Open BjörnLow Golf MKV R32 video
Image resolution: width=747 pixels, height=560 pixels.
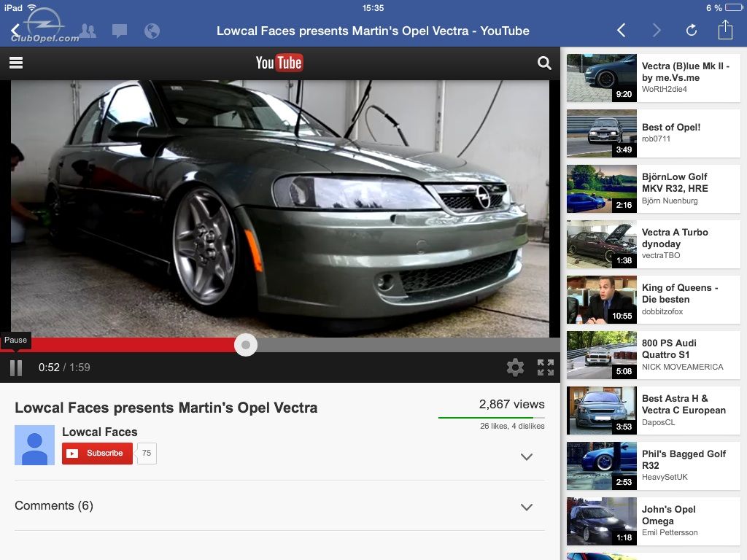tap(653, 189)
